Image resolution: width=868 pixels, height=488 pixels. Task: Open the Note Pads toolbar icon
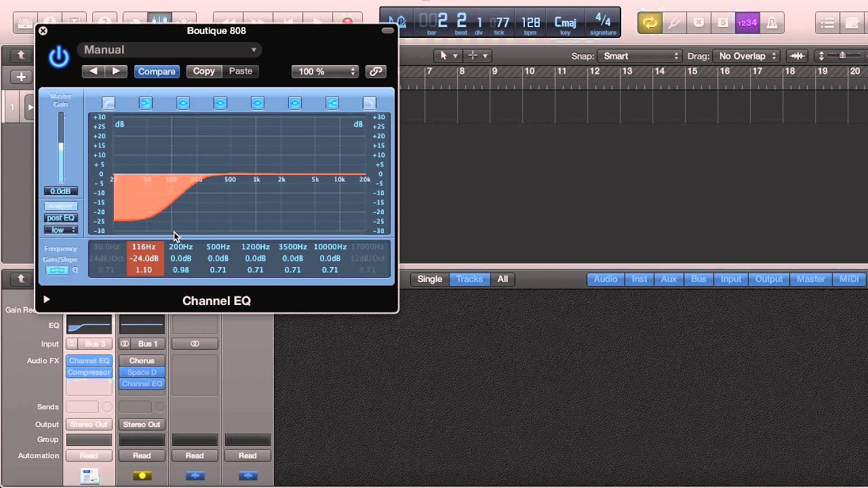pyautogui.click(x=854, y=23)
